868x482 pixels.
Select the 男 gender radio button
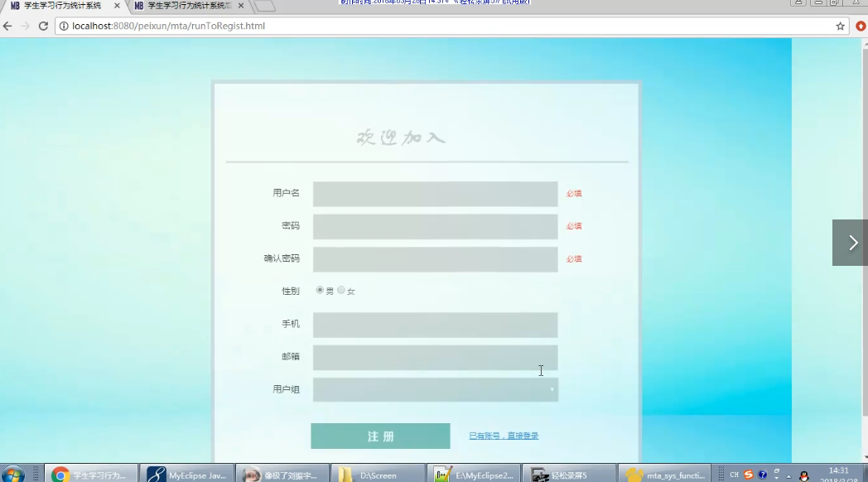(320, 290)
